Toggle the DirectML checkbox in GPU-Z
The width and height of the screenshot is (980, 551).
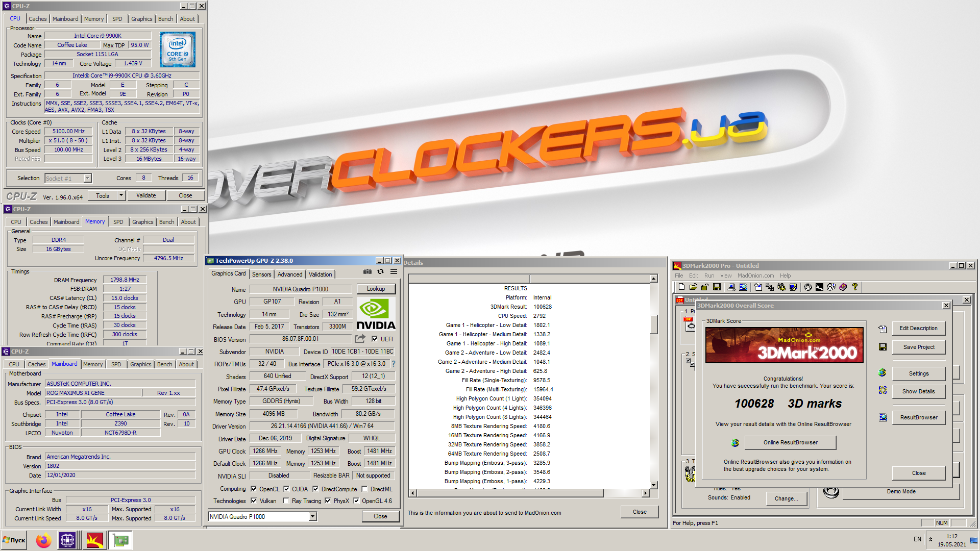(365, 489)
